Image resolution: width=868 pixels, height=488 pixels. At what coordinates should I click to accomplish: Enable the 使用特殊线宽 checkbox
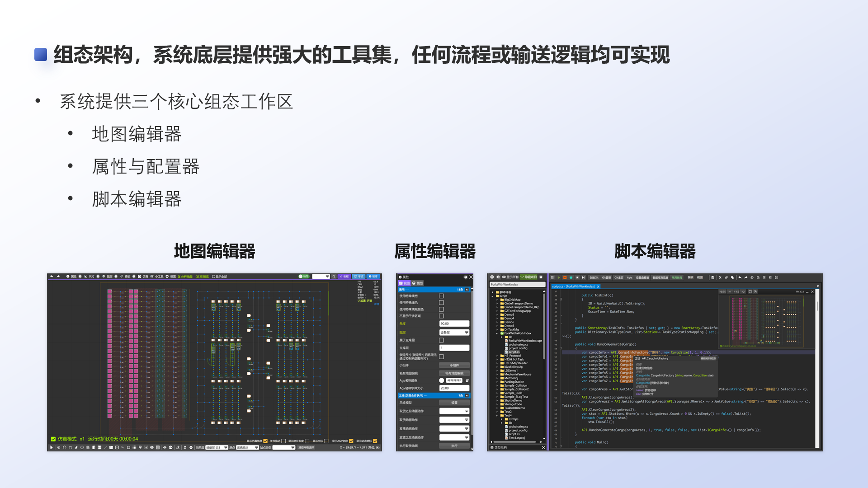(441, 296)
